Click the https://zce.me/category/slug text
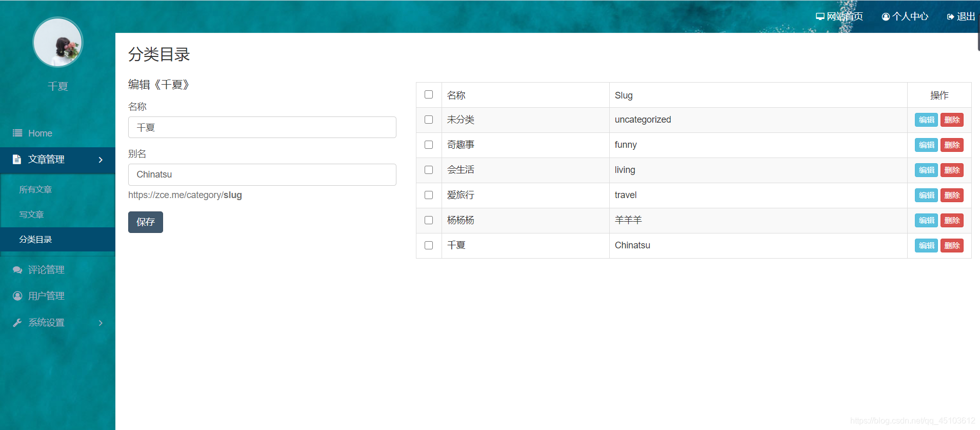The image size is (980, 430). click(185, 195)
